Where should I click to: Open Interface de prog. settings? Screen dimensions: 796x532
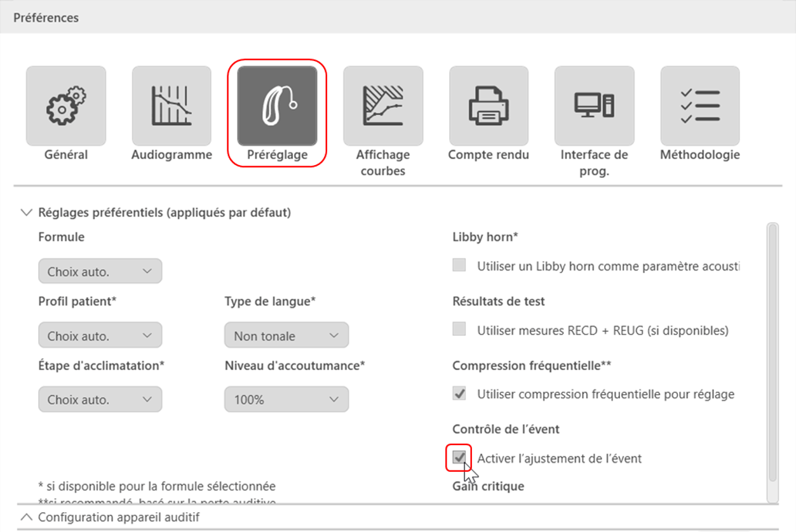coord(594,105)
